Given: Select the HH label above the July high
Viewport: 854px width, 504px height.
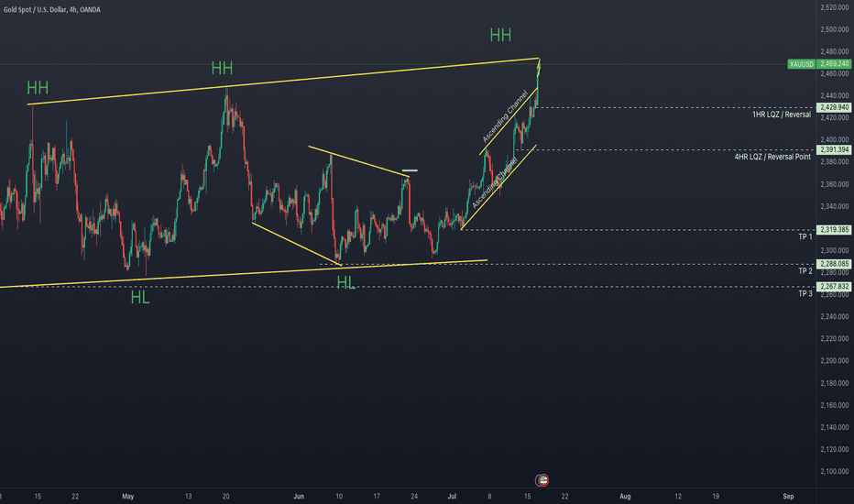Looking at the screenshot, I should (x=500, y=36).
